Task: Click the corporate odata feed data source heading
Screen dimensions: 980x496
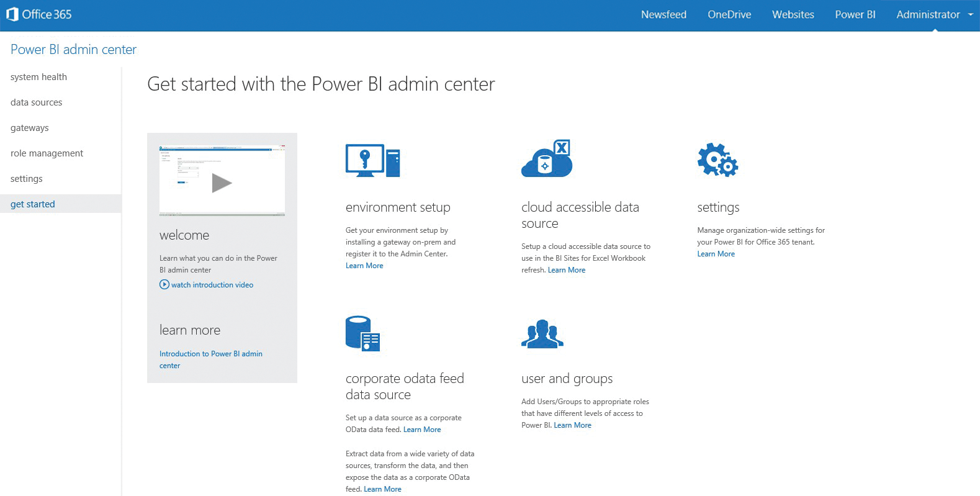Action: [405, 387]
